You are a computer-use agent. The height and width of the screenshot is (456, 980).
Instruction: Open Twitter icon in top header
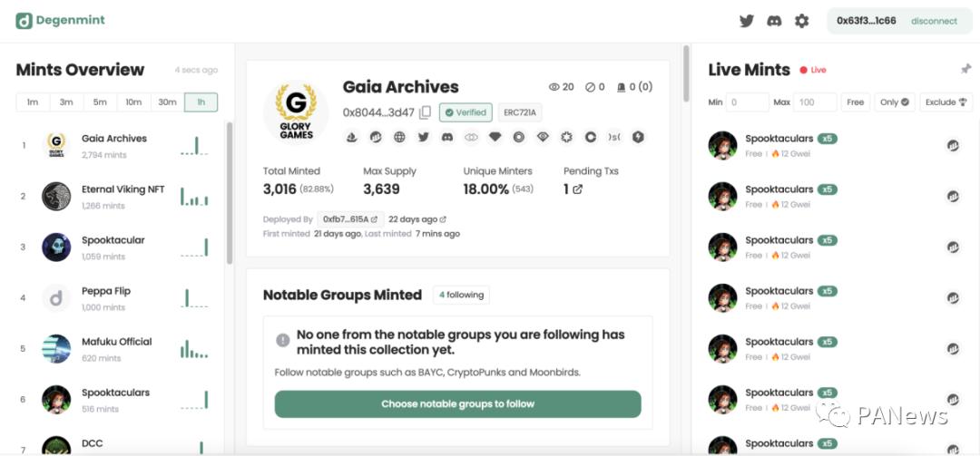pyautogui.click(x=747, y=21)
